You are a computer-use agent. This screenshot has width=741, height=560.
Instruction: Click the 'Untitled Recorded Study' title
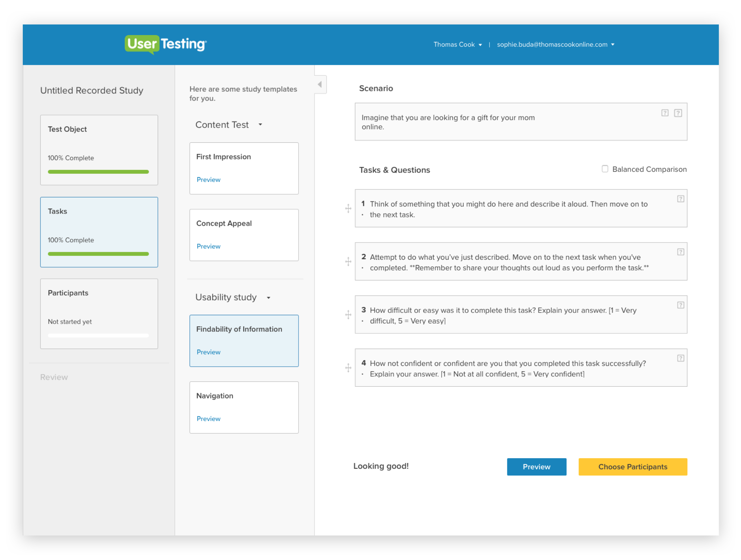click(x=92, y=90)
